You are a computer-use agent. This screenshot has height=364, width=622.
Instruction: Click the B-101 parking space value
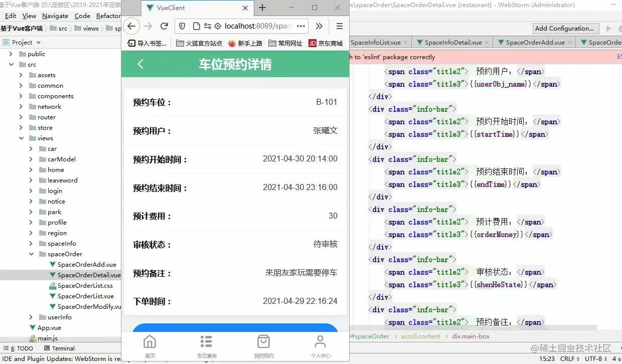click(x=327, y=102)
